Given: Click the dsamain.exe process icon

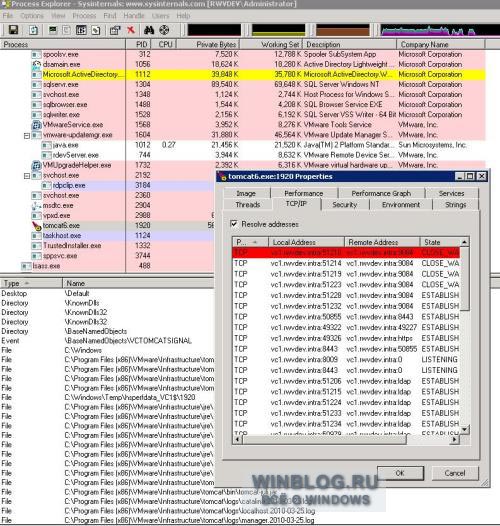Looking at the screenshot, I should pyautogui.click(x=36, y=64).
